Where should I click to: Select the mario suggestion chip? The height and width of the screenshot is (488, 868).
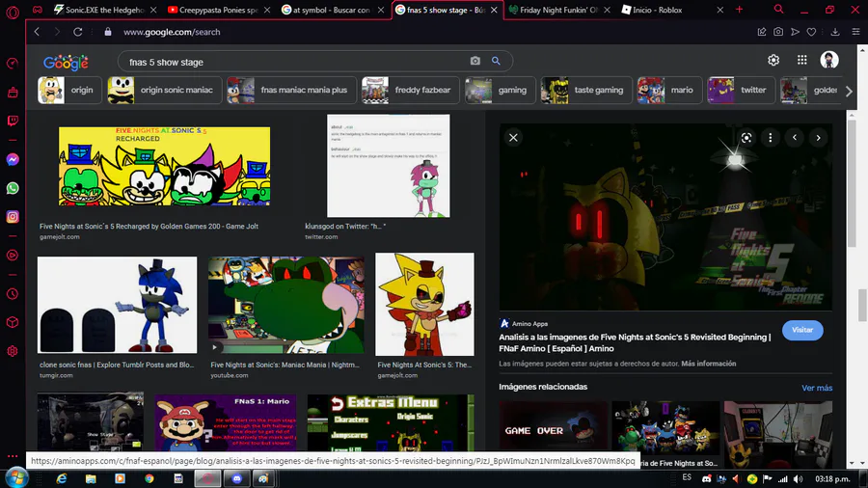click(670, 91)
